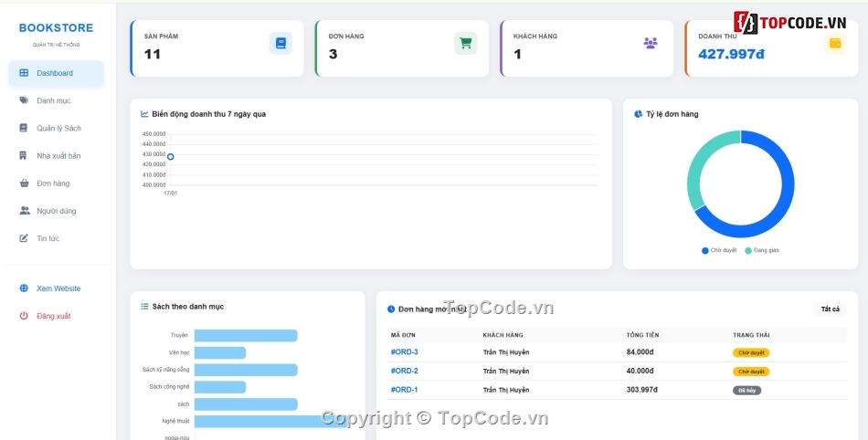Click the Đơn hàng count 3
The image size is (868, 440).
pyautogui.click(x=333, y=54)
